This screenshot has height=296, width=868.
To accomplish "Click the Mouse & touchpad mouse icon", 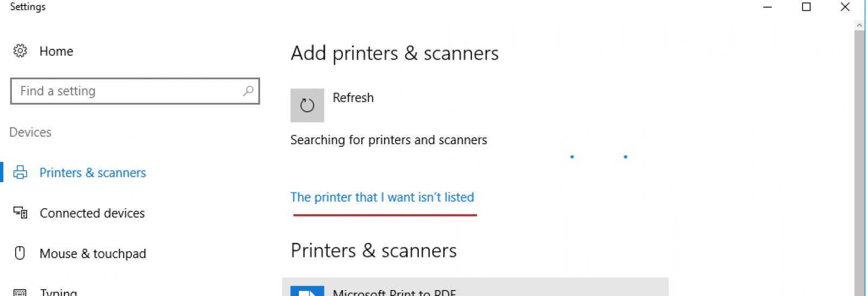I will [x=20, y=253].
